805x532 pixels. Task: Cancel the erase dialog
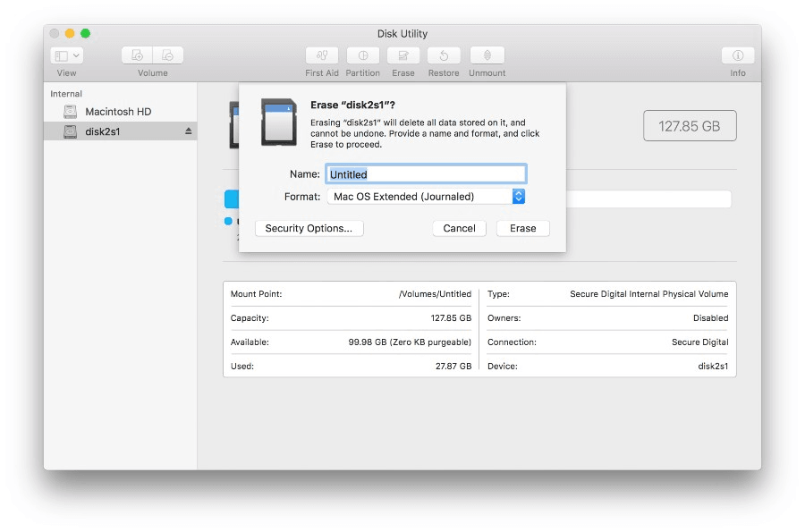tap(459, 228)
